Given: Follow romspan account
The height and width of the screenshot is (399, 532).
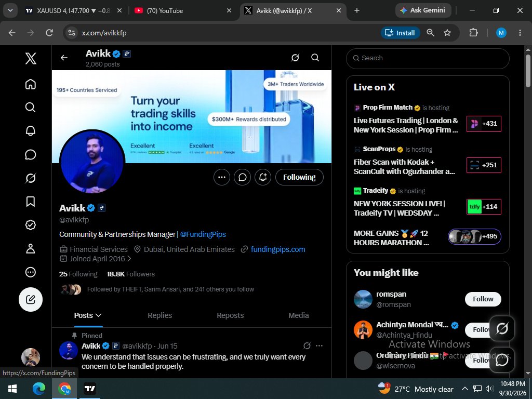Looking at the screenshot, I should [483, 299].
